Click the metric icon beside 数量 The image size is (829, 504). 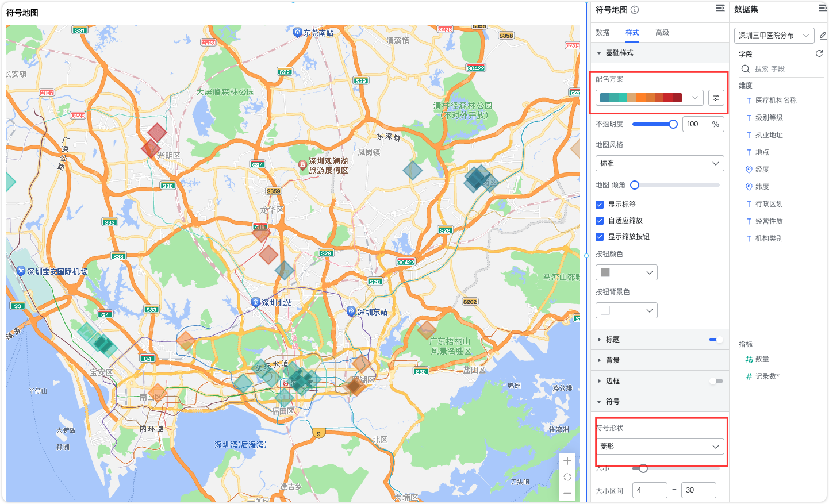pyautogui.click(x=747, y=359)
